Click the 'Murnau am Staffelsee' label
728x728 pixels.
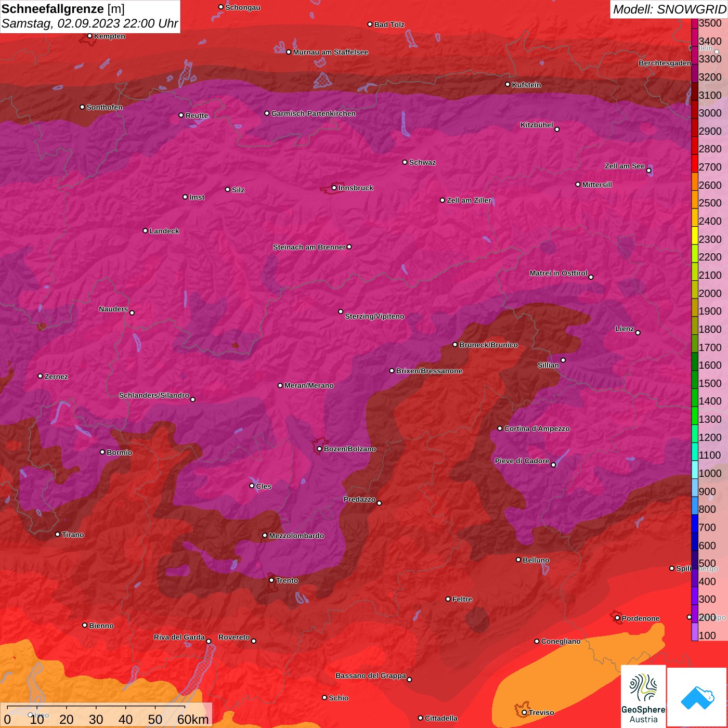331,52
